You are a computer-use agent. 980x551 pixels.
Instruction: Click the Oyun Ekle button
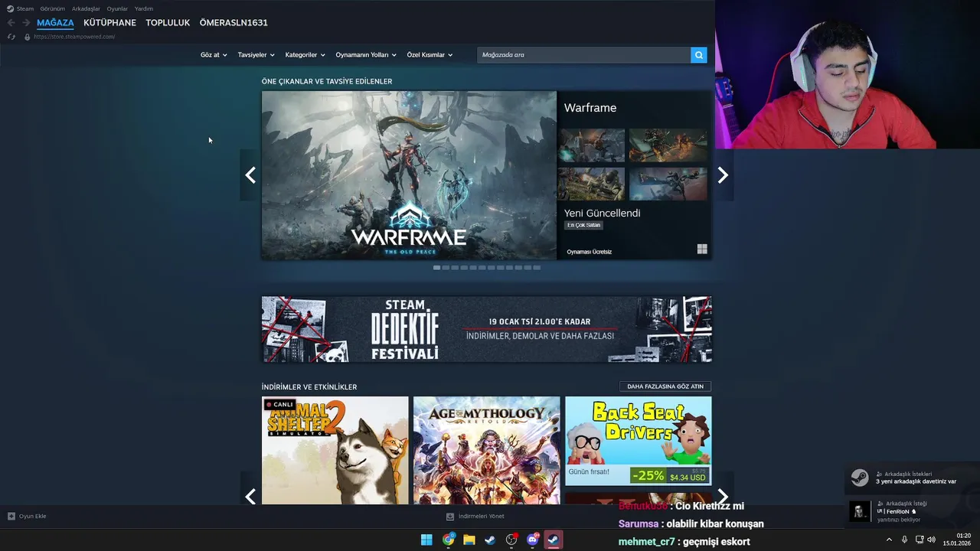pos(27,516)
